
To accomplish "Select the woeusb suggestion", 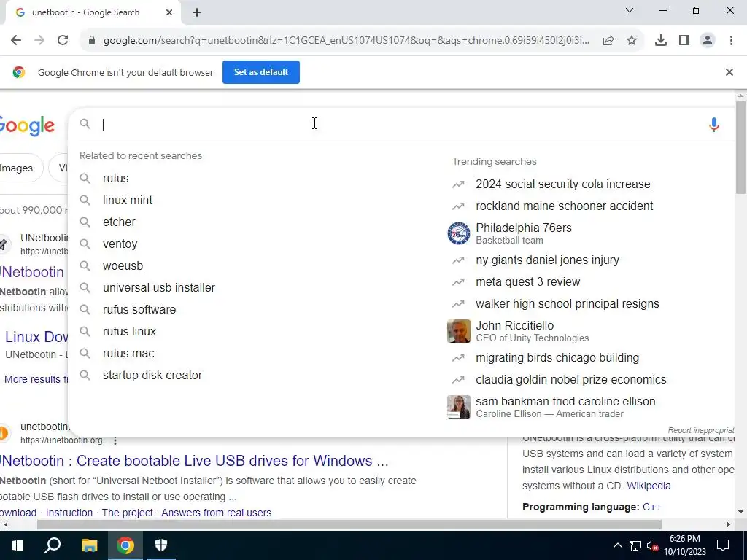I will (x=123, y=265).
